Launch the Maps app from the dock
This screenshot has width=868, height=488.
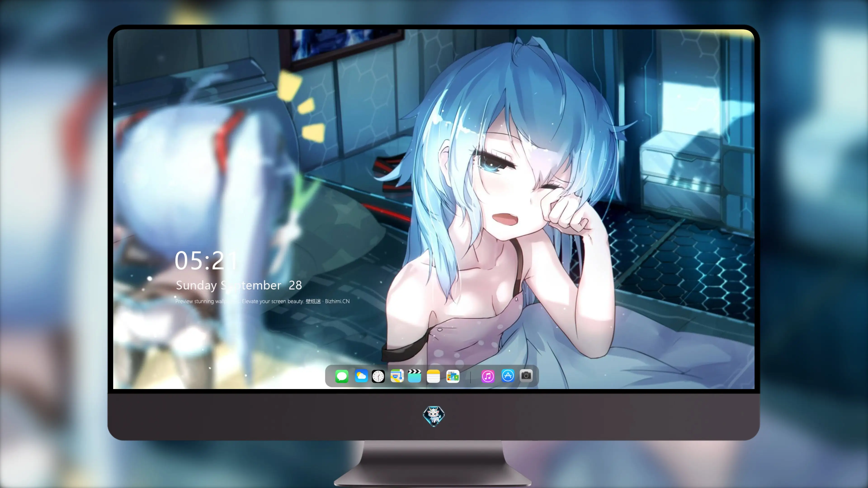tap(397, 376)
